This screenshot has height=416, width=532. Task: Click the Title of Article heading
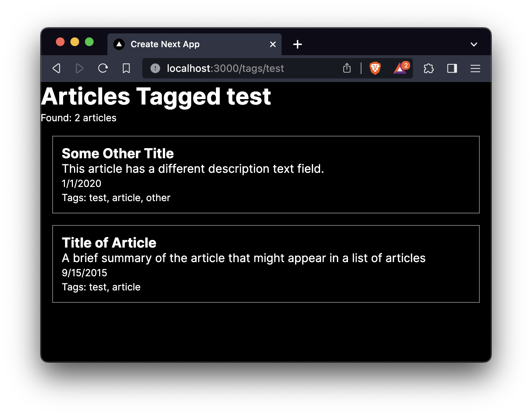pyautogui.click(x=109, y=243)
